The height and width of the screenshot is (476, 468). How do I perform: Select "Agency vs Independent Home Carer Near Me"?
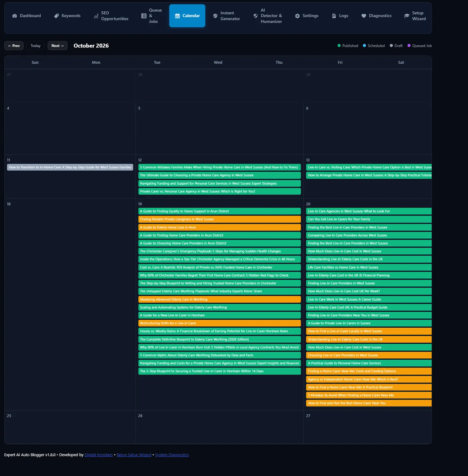[369, 379]
